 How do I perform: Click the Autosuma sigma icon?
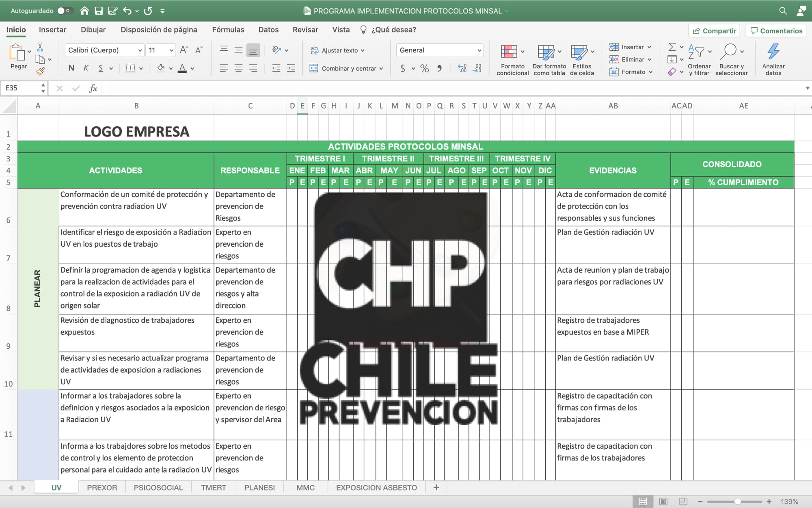672,47
